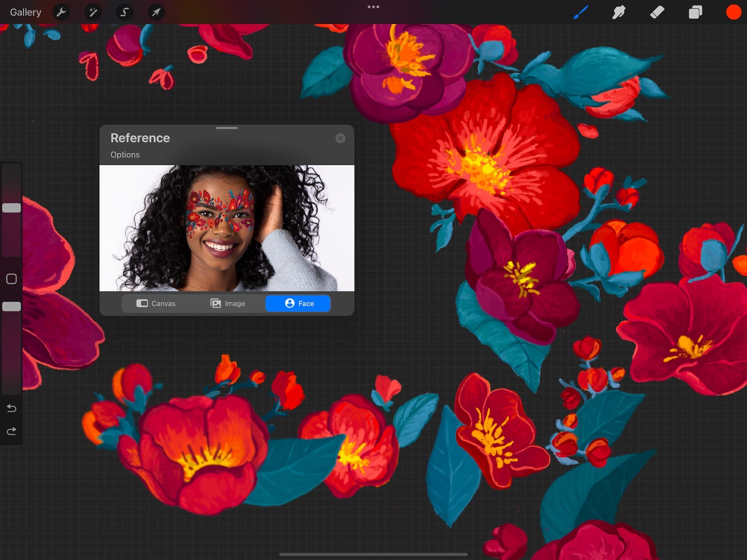Screen dimensions: 747x560
Task: Close the Reference panel
Action: [x=340, y=138]
